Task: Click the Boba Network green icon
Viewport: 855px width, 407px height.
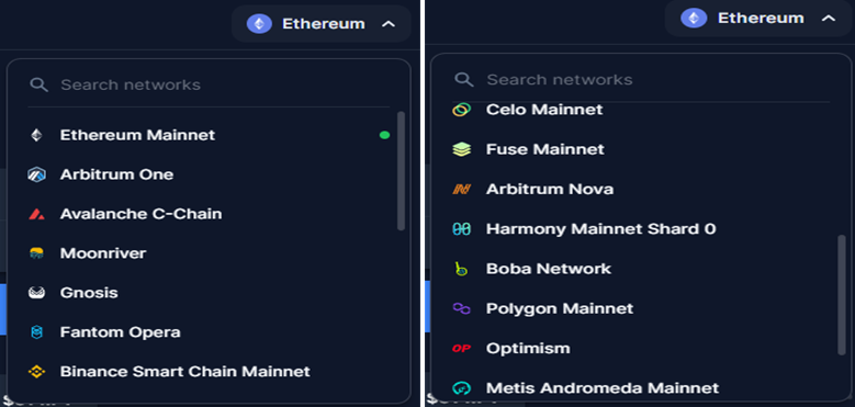Action: point(461,269)
